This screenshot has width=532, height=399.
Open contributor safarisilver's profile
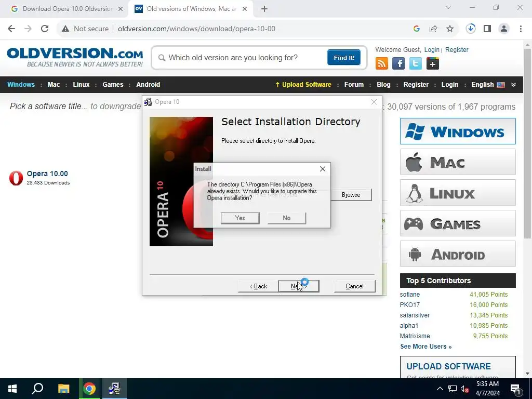coord(415,315)
